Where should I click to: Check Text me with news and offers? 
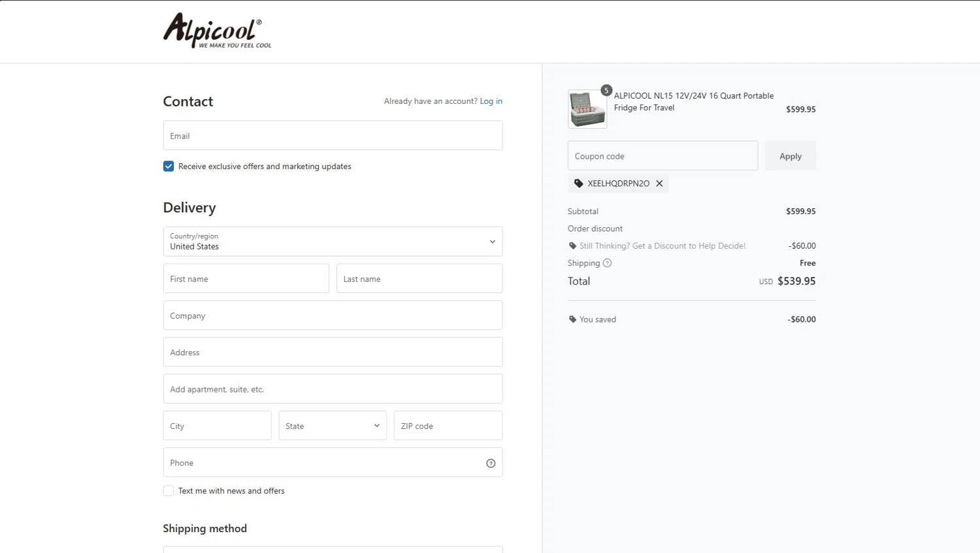169,491
